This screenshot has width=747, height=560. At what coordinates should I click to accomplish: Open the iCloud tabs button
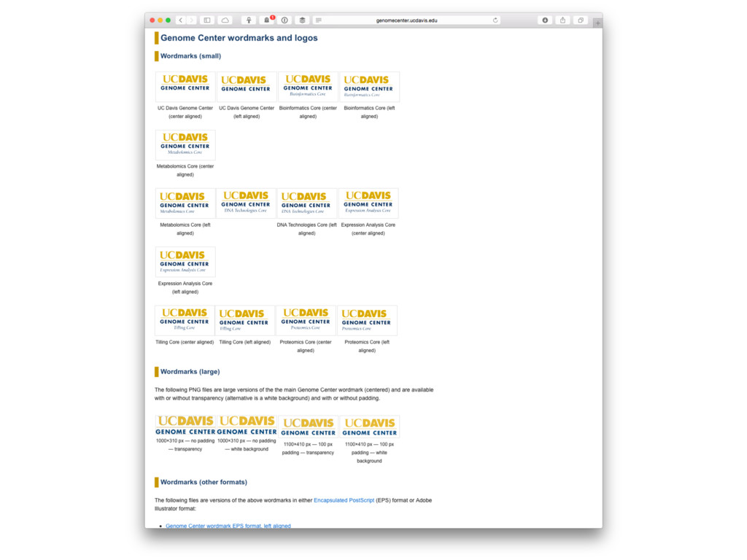pos(225,20)
